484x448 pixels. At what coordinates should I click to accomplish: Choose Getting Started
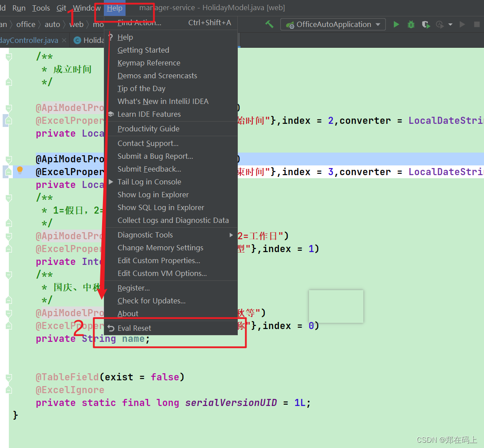[x=171, y=50]
